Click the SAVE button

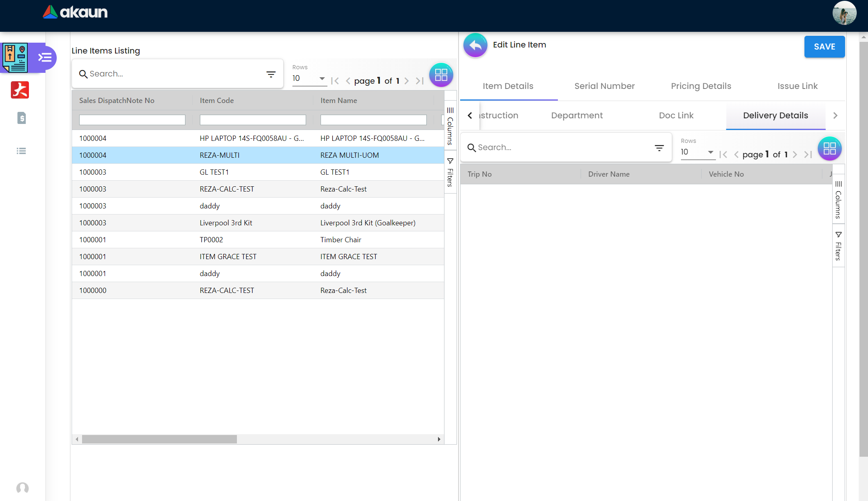[x=824, y=47]
